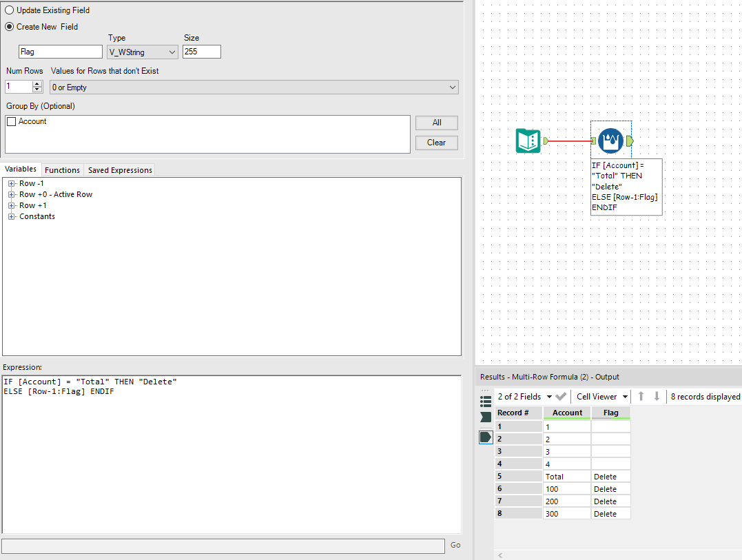Select the Create New Field option
Viewport: 742px width, 560px height.
click(x=10, y=27)
